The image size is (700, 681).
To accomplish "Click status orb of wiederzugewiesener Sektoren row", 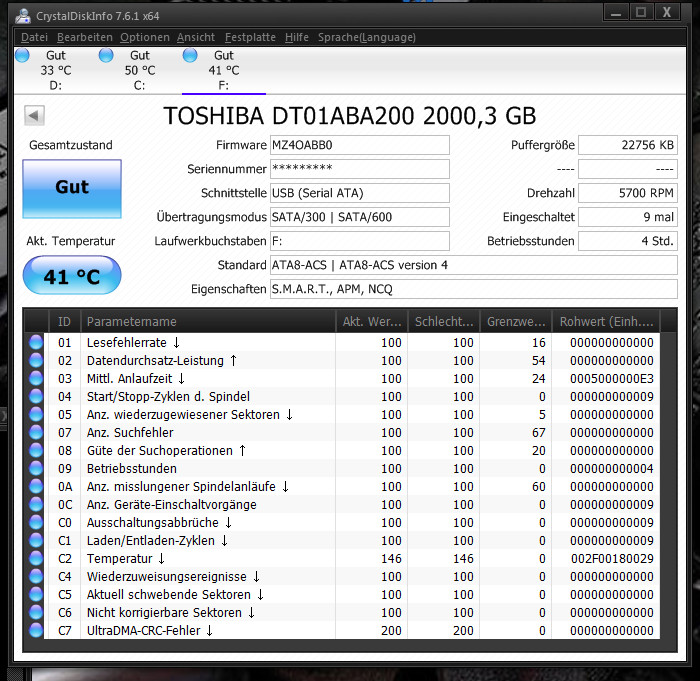I will point(36,414).
